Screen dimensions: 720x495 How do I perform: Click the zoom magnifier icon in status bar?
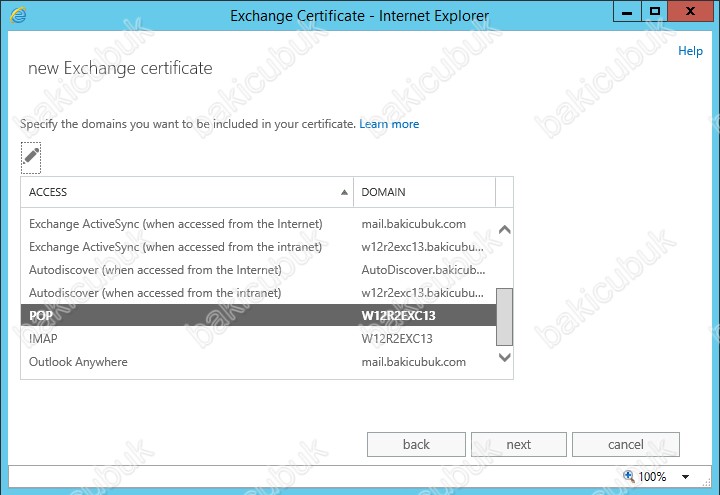(628, 476)
